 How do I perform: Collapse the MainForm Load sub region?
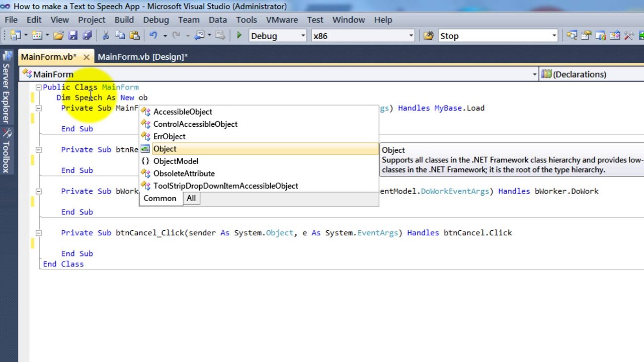(x=38, y=108)
